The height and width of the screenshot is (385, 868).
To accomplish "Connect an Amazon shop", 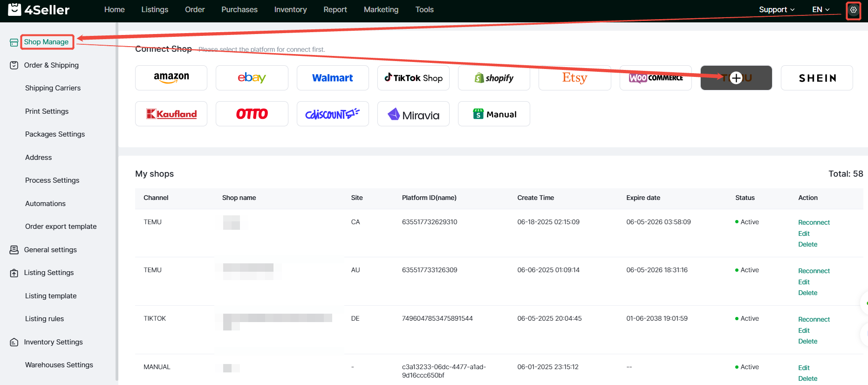I will point(171,78).
